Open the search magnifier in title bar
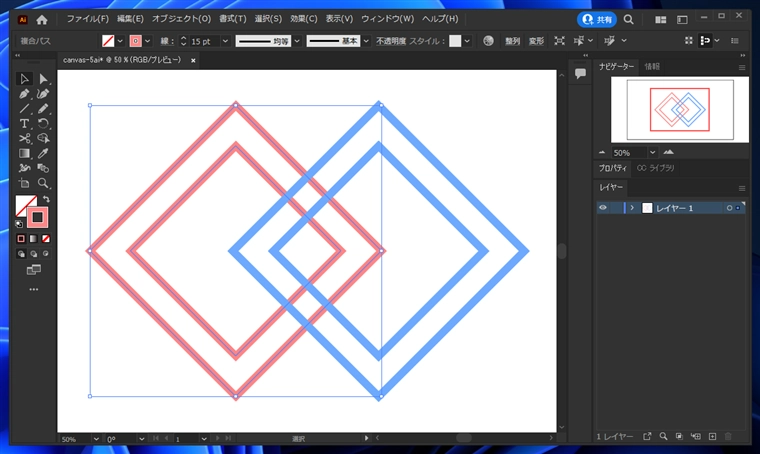Viewport: 760px width, 454px height. tap(629, 19)
